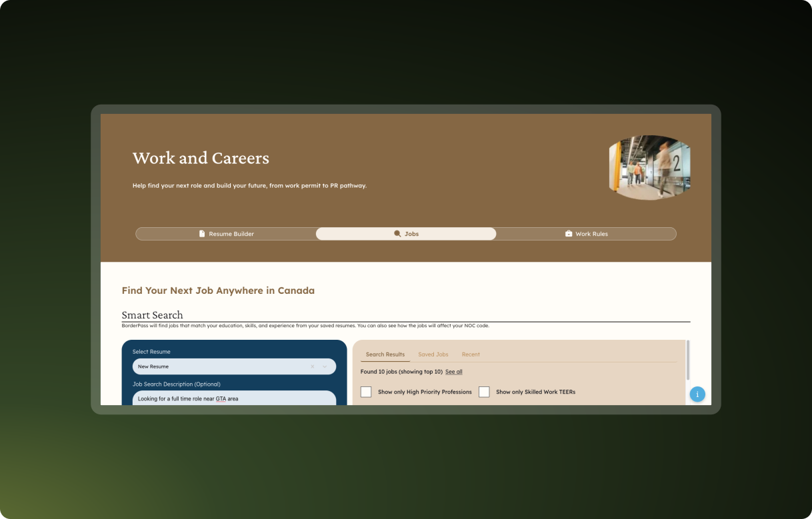Image resolution: width=812 pixels, height=519 pixels.
Task: Open the Recent tab
Action: pos(471,354)
